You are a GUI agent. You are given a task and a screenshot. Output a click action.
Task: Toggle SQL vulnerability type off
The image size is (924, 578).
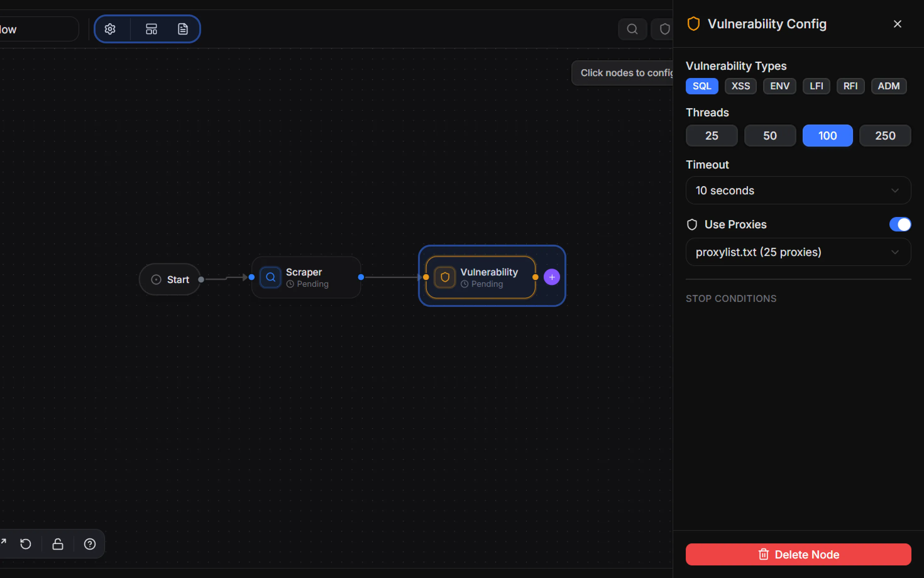point(702,86)
